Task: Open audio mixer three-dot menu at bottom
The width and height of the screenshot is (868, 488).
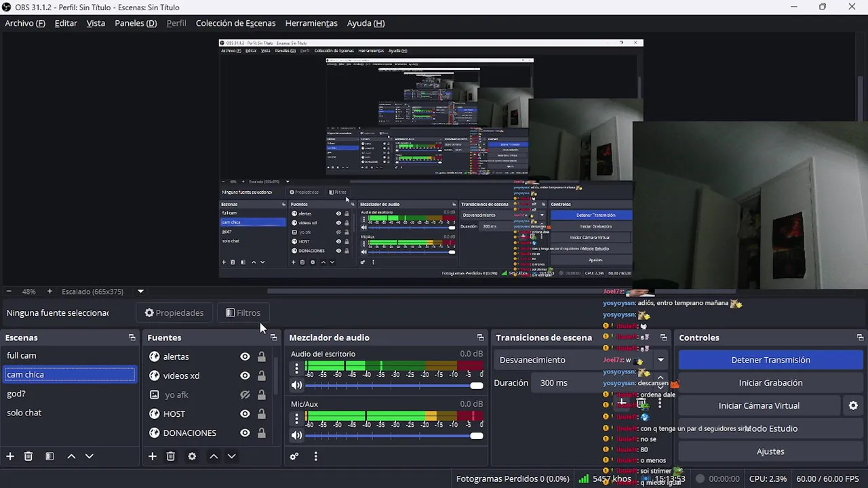Action: coord(315,456)
